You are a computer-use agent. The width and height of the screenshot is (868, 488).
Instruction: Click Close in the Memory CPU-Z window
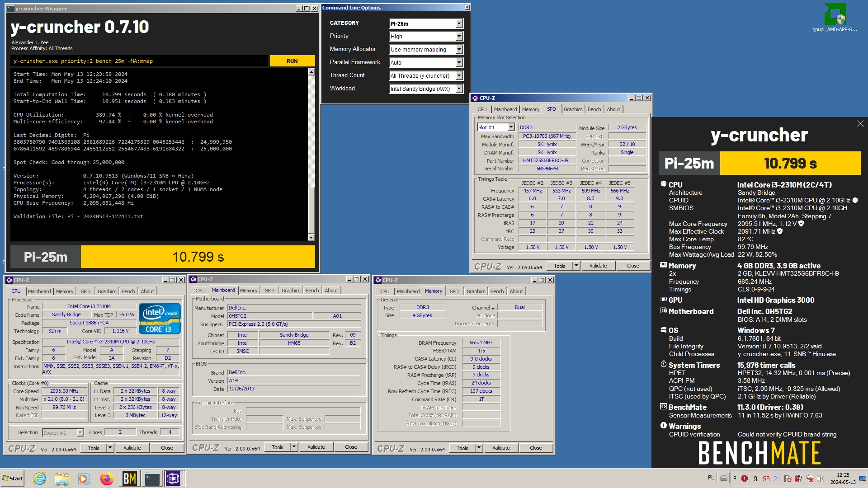[536, 448]
